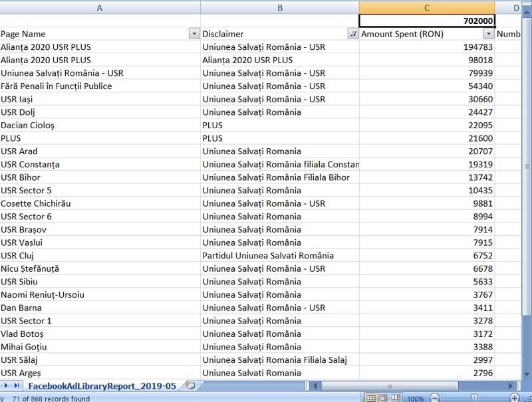Select the USR Dolj cell
This screenshot has height=402, width=532.
pyautogui.click(x=100, y=112)
